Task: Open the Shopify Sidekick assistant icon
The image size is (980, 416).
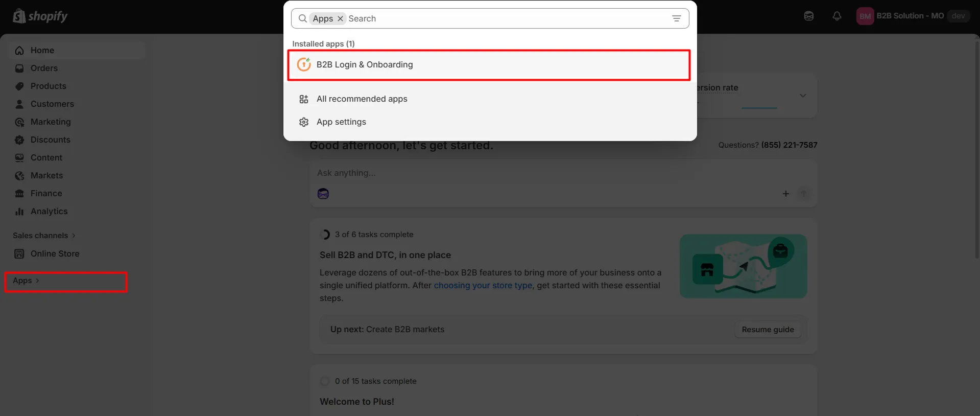Action: (x=808, y=16)
